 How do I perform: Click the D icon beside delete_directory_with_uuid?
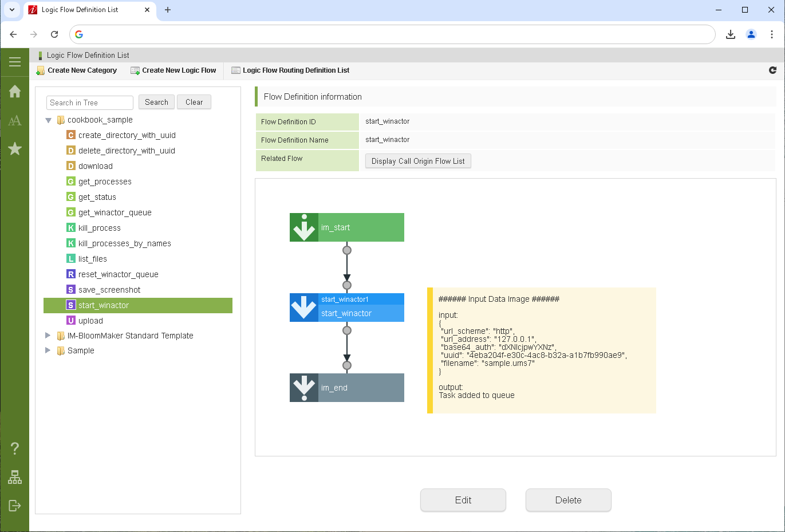[x=71, y=151]
